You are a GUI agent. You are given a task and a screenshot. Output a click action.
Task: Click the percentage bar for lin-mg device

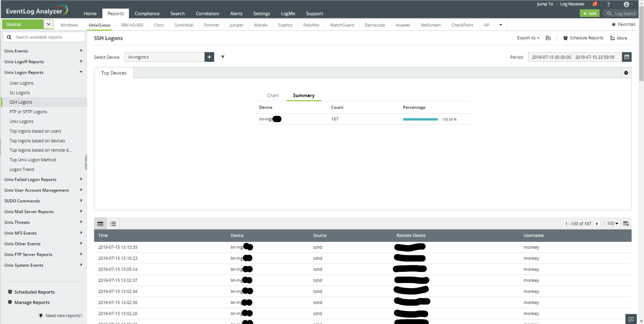click(x=420, y=119)
